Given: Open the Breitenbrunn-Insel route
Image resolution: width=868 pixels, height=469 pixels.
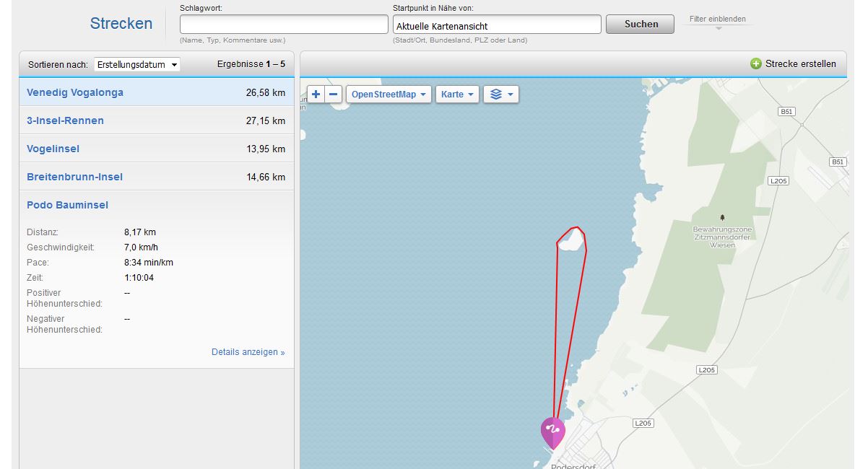Looking at the screenshot, I should tap(74, 177).
